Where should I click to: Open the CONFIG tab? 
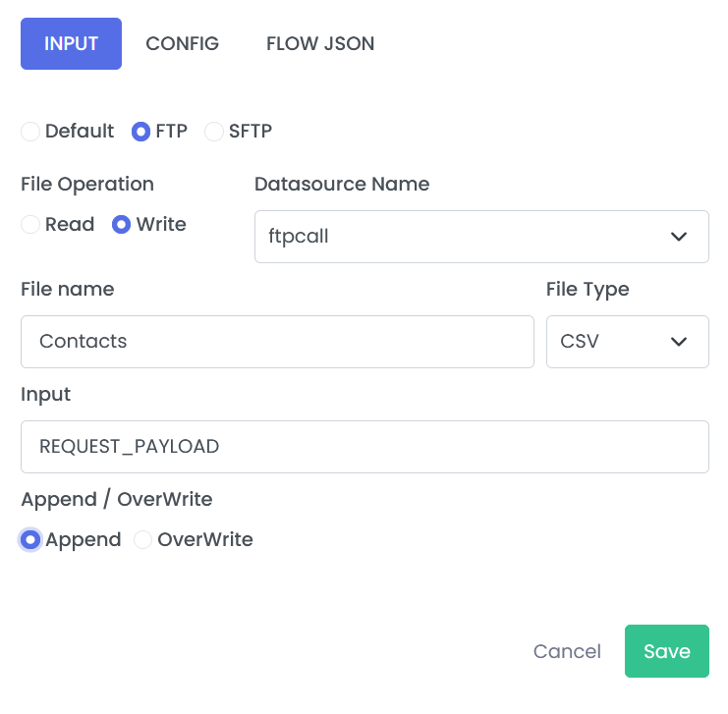click(x=182, y=43)
